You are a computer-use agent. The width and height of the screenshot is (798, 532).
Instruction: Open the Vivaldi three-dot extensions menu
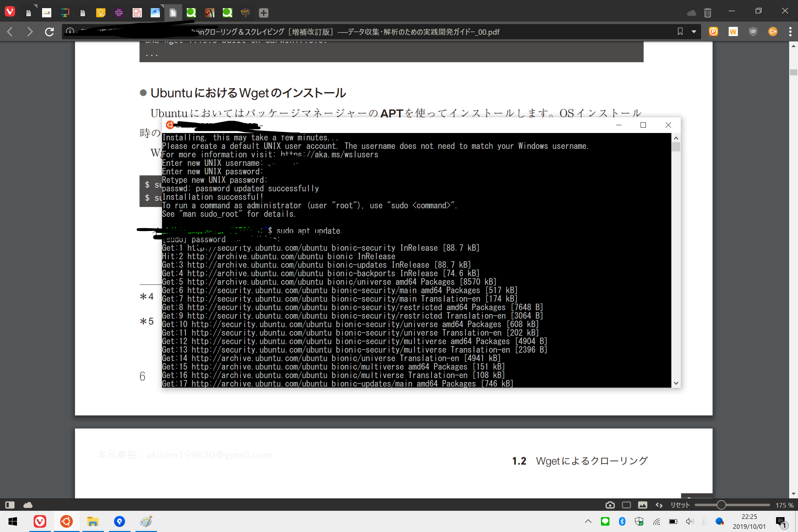click(790, 31)
